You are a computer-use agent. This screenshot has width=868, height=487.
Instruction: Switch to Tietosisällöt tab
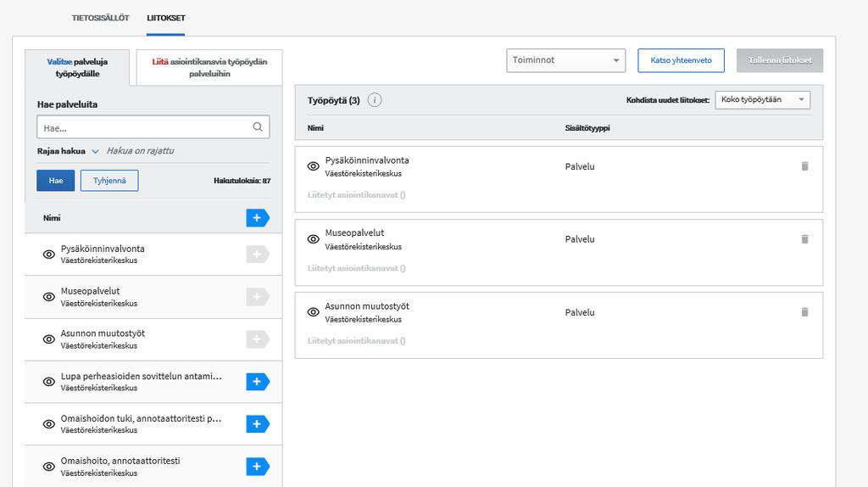[100, 18]
